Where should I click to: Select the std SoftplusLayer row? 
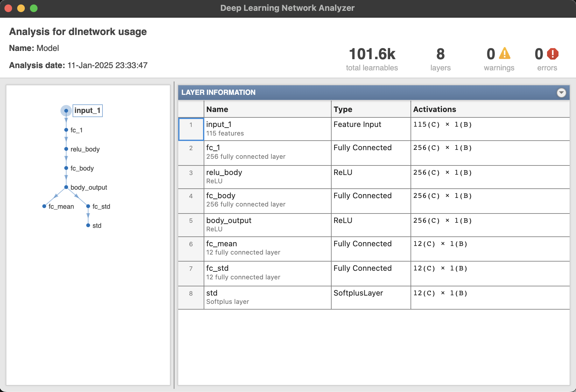click(267, 297)
